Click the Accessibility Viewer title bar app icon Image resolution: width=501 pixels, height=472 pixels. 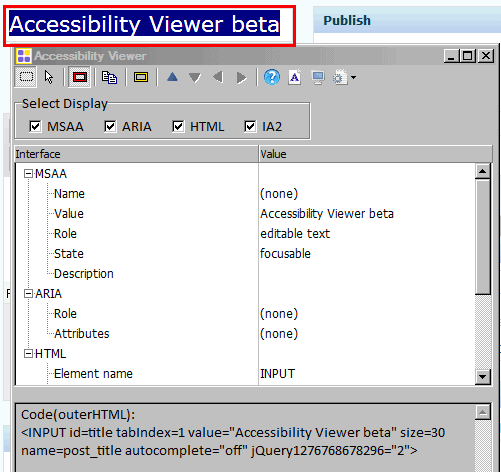pos(24,56)
